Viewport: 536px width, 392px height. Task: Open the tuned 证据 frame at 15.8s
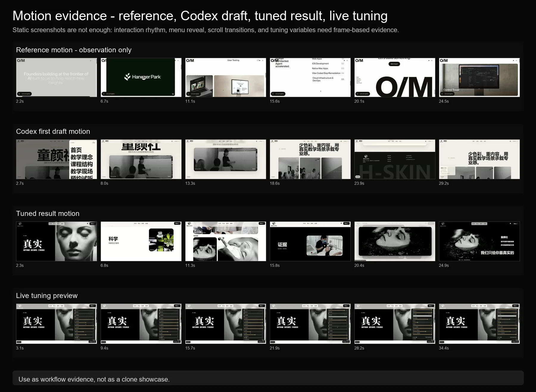pyautogui.click(x=310, y=241)
